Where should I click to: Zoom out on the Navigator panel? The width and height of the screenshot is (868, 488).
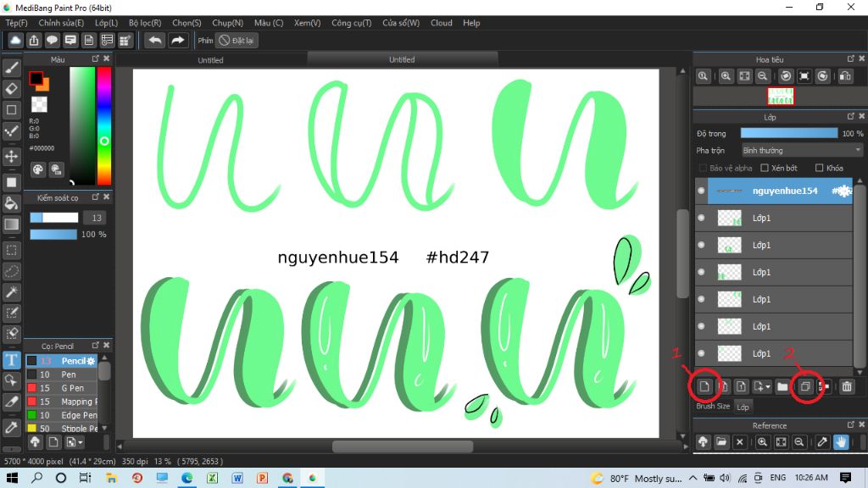click(763, 76)
